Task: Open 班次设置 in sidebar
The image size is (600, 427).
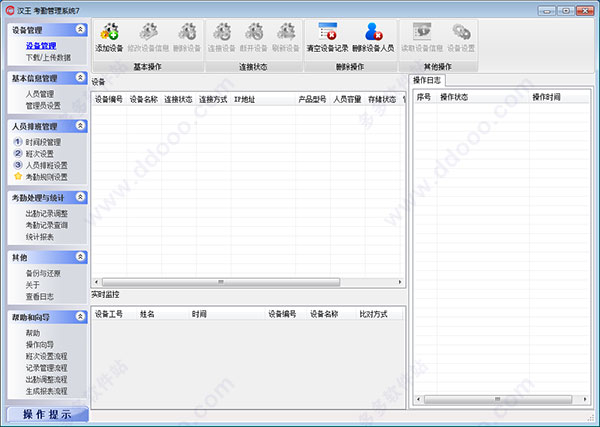Action: pos(39,153)
